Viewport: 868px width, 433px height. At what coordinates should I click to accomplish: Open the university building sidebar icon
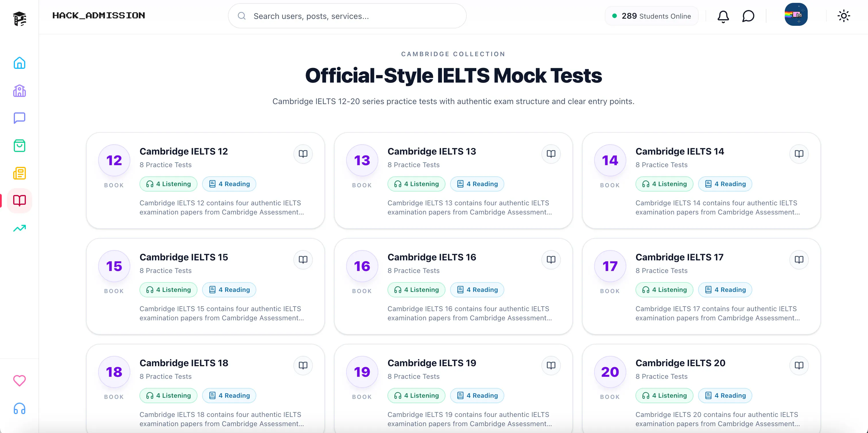19,91
